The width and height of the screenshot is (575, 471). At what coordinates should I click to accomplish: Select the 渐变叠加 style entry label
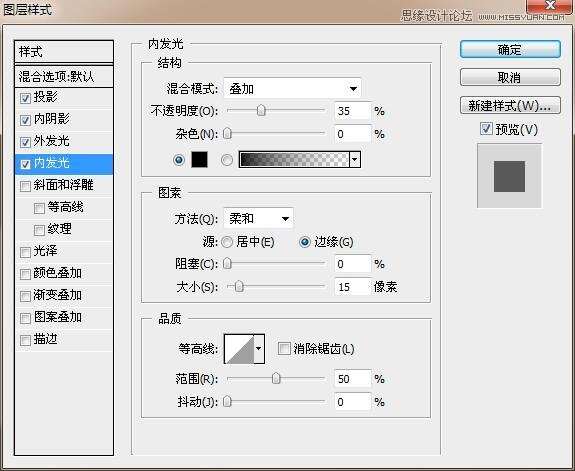tap(58, 295)
